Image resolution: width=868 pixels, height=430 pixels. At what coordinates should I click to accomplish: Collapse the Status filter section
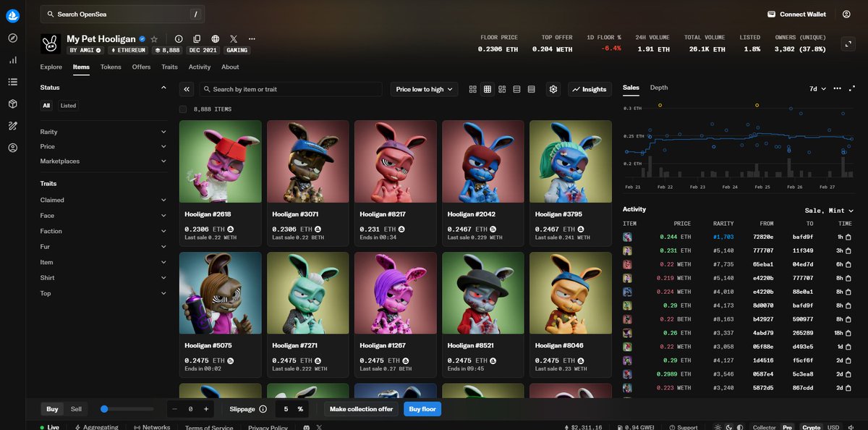pyautogui.click(x=103, y=88)
